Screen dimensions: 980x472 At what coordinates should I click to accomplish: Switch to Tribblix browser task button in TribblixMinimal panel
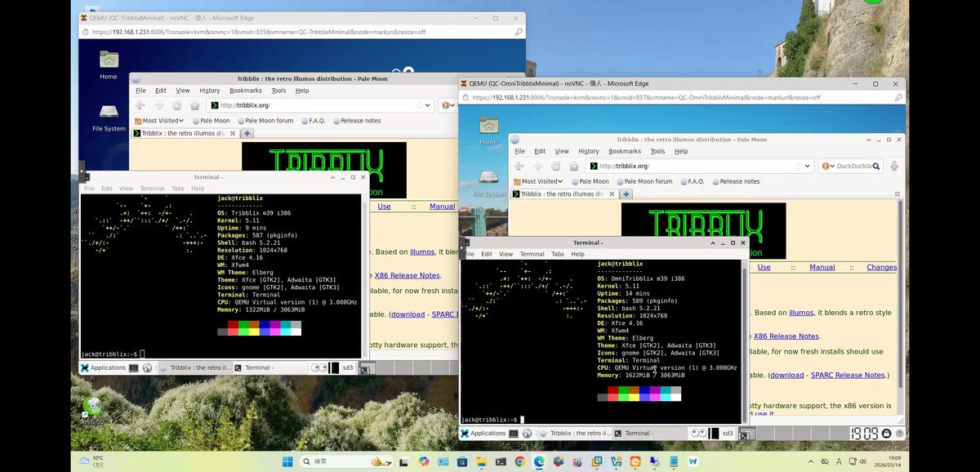194,367
